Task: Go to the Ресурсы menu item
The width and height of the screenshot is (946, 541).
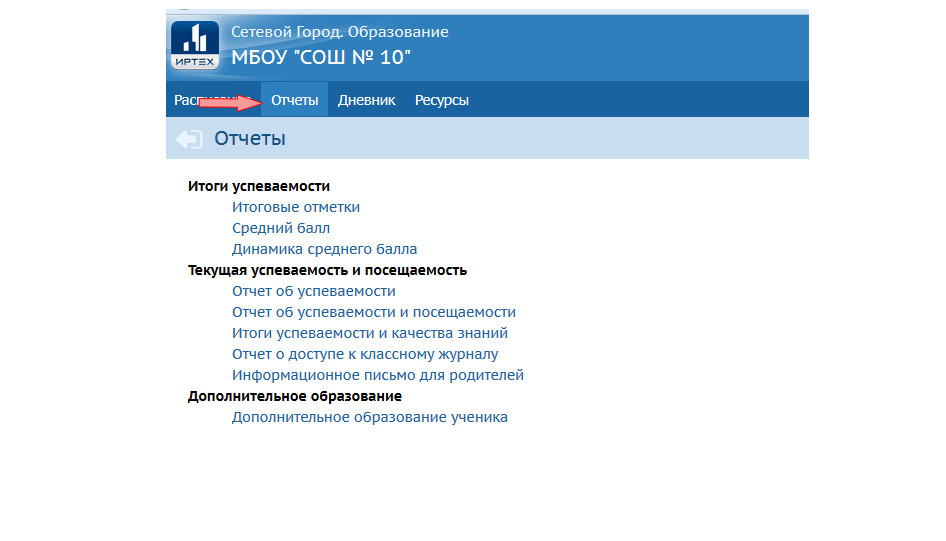Action: [x=441, y=100]
